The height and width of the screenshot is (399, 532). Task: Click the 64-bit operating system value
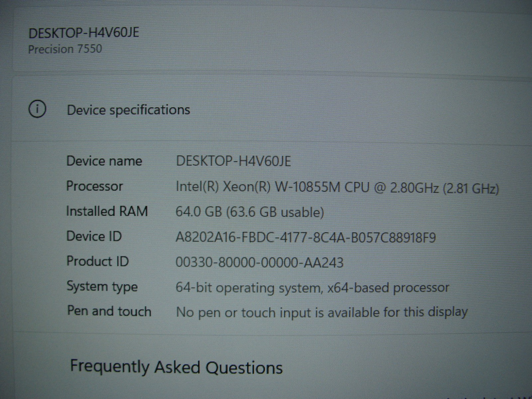(x=312, y=288)
